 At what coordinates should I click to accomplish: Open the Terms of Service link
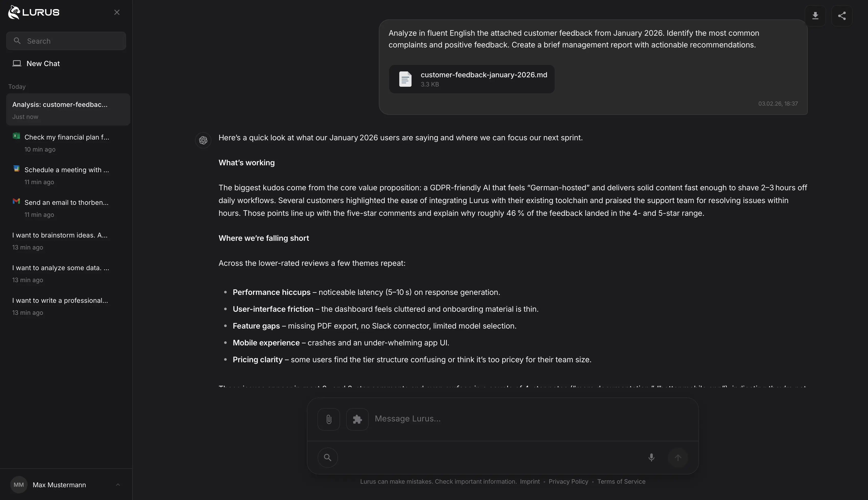coord(621,481)
